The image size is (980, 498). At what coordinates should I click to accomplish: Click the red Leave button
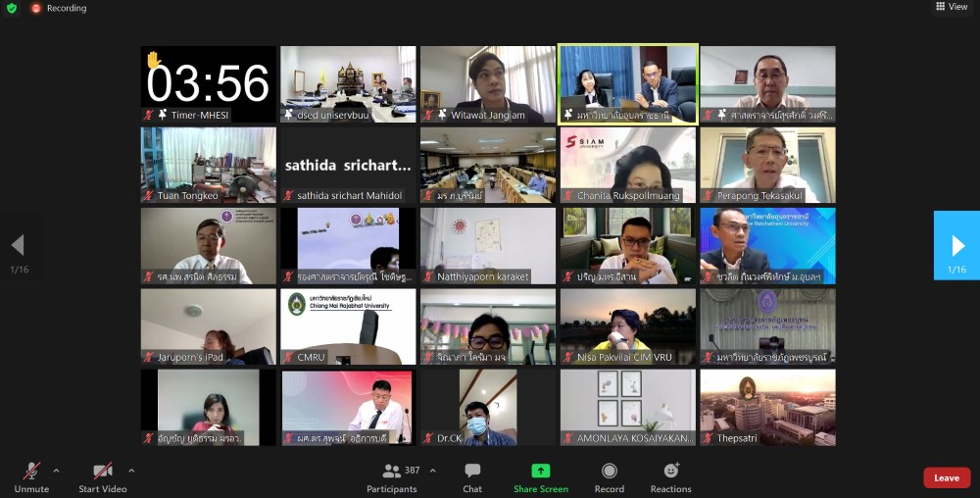coord(946,477)
